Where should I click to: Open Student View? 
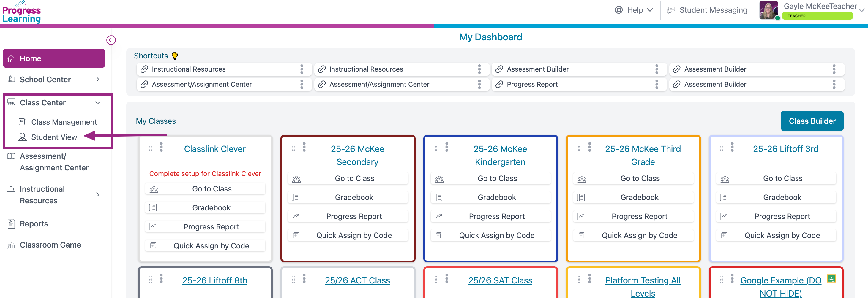(x=48, y=137)
